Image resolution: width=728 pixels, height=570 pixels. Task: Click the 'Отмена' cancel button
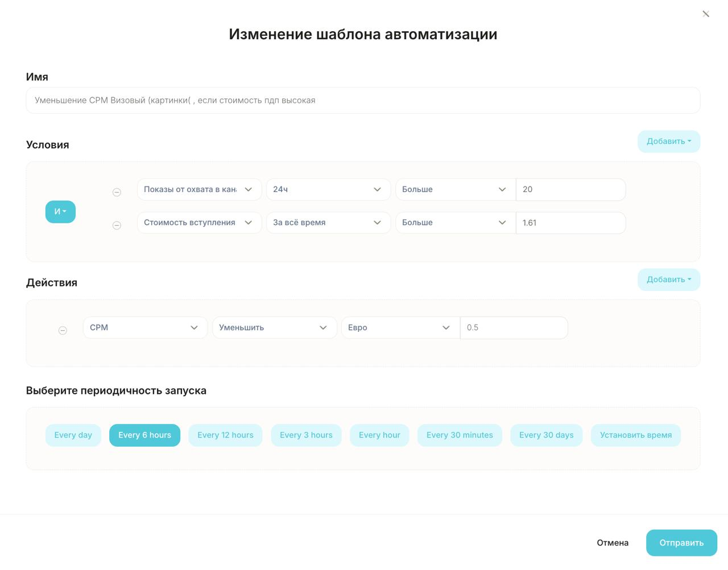pos(613,543)
